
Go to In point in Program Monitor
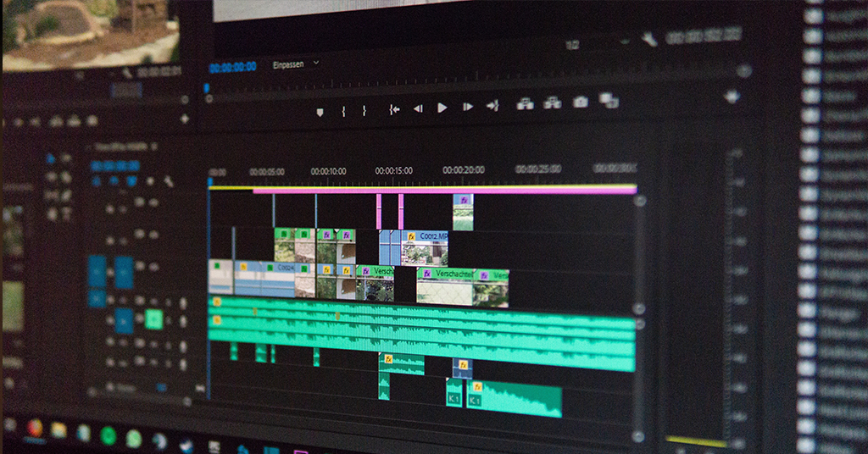point(394,109)
